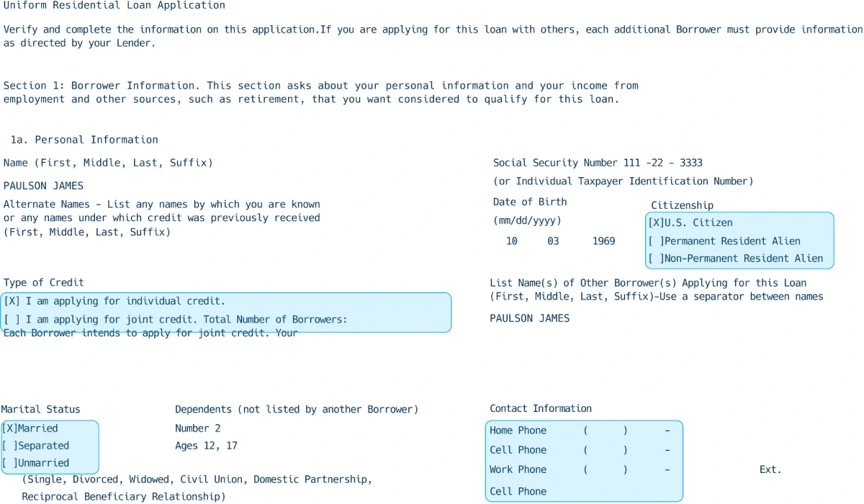Screen dimensions: 864x504
Task: Click the Work Phone number field
Action: tap(626, 469)
